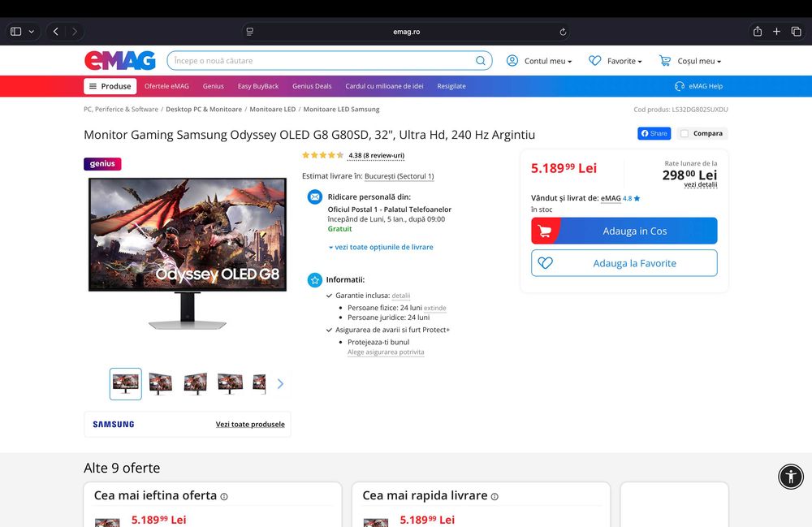Go back with Safari back arrow
Image resolution: width=812 pixels, height=527 pixels.
click(56, 32)
